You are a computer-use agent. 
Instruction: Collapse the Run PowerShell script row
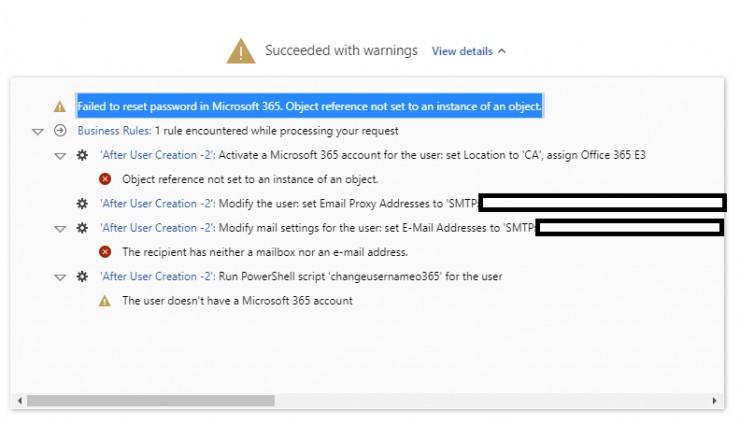click(60, 277)
